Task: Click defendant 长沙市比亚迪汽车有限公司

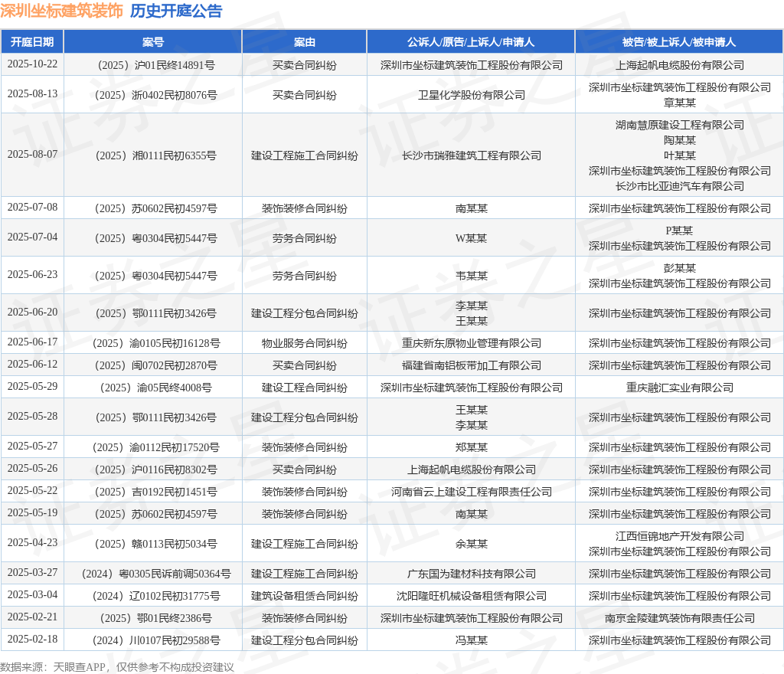Action: [680, 186]
